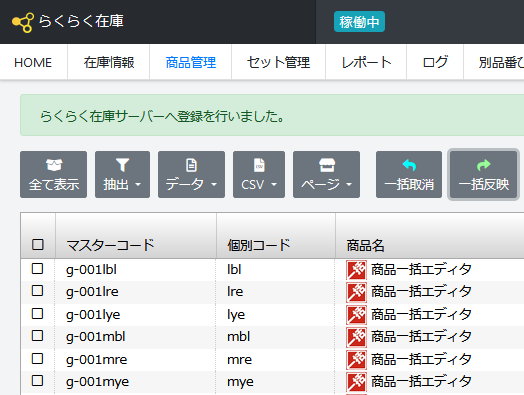Viewport: 524px width, 395px height.
Task: Click 商品一括エディタ name in row g-001lbl
Action: [x=421, y=269]
